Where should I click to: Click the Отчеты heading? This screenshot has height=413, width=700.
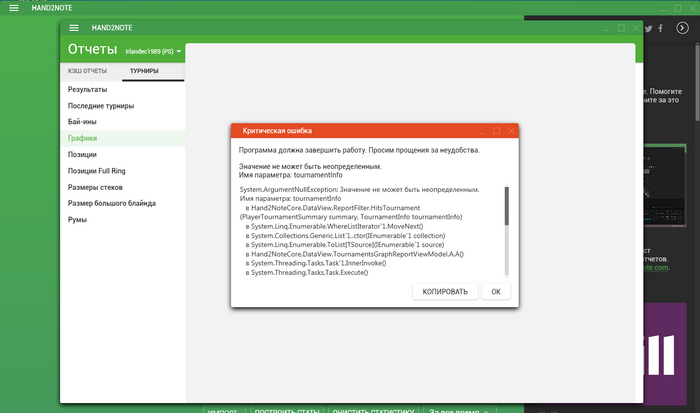tap(92, 49)
